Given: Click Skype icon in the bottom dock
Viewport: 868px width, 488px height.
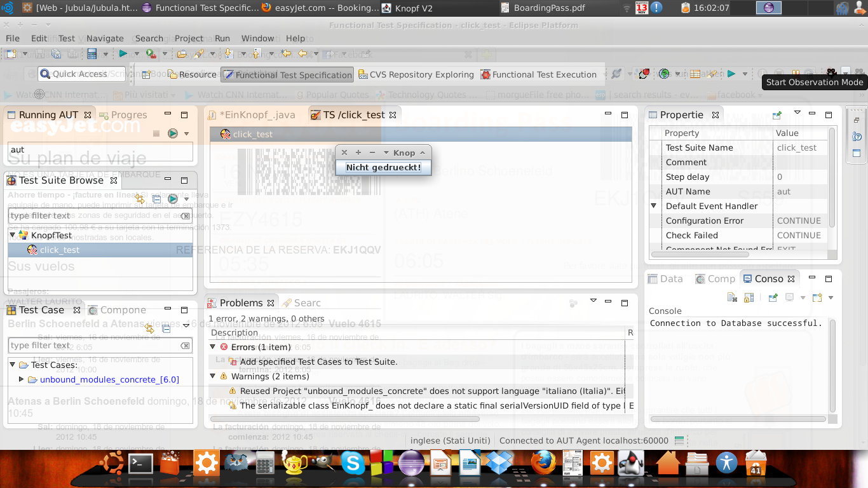Looking at the screenshot, I should point(353,463).
